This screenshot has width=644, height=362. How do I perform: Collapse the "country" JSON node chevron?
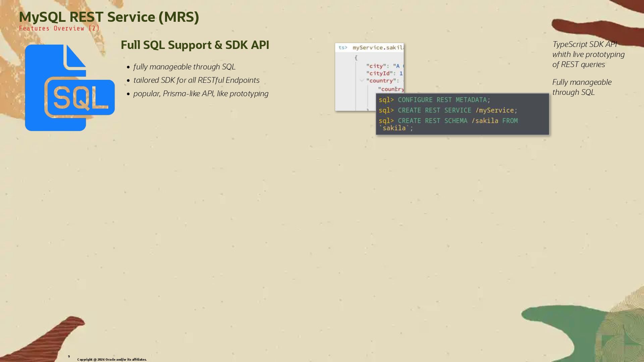[362, 80]
